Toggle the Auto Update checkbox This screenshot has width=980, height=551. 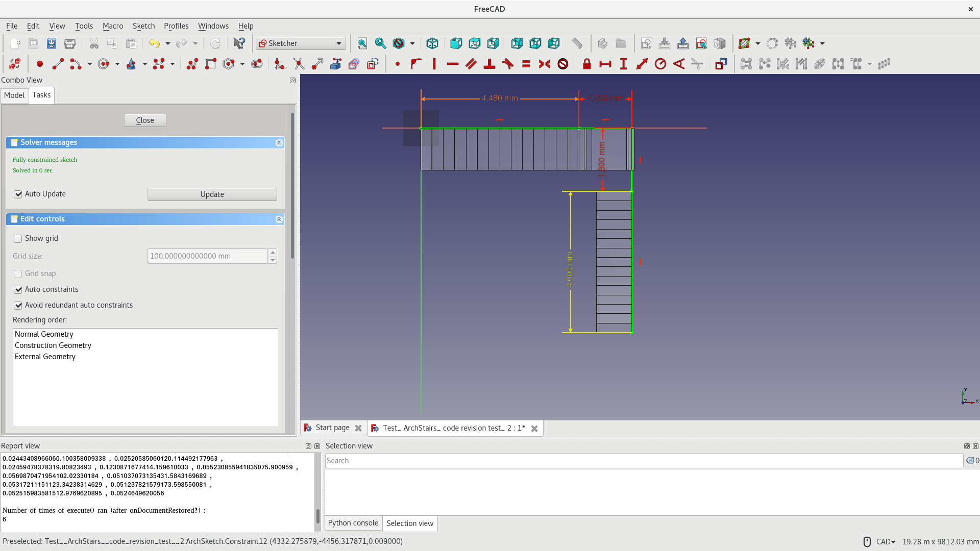(x=18, y=194)
